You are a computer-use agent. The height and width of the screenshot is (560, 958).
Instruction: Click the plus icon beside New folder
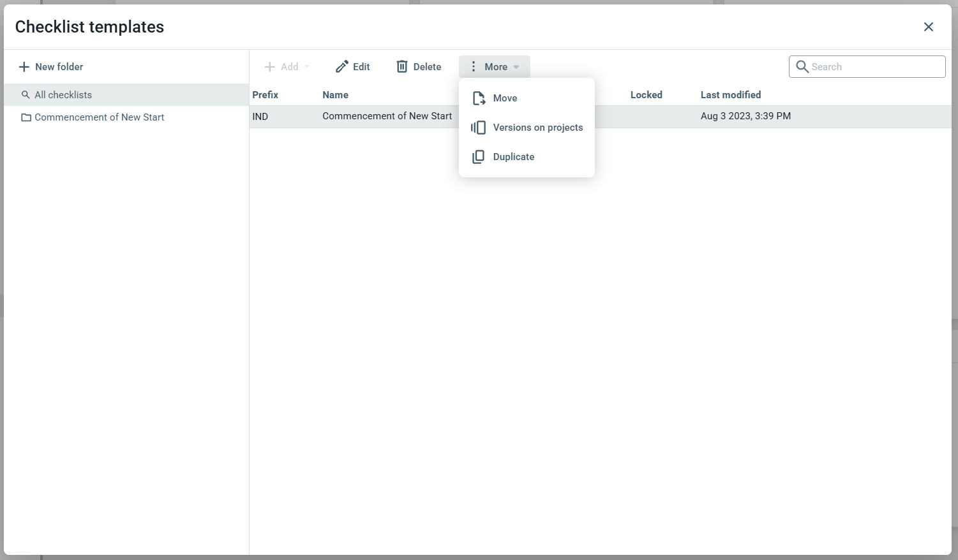(x=24, y=67)
